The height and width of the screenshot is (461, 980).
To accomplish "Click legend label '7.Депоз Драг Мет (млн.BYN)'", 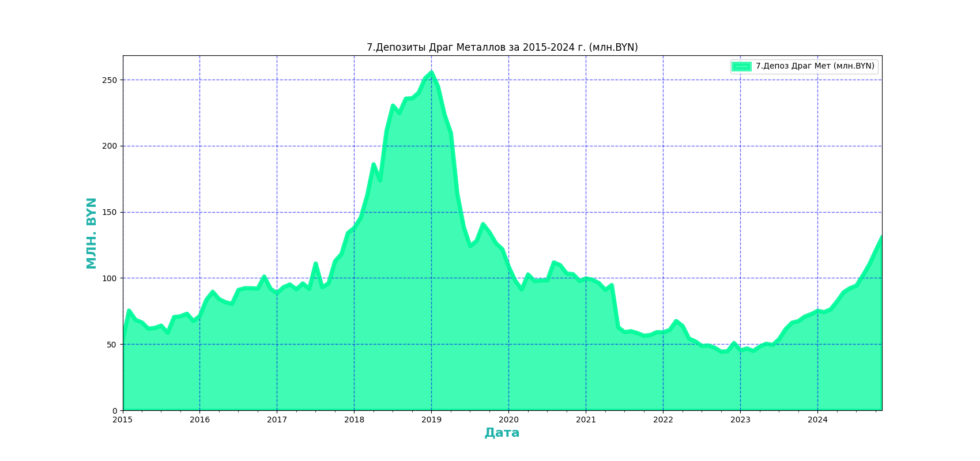I will tap(815, 66).
